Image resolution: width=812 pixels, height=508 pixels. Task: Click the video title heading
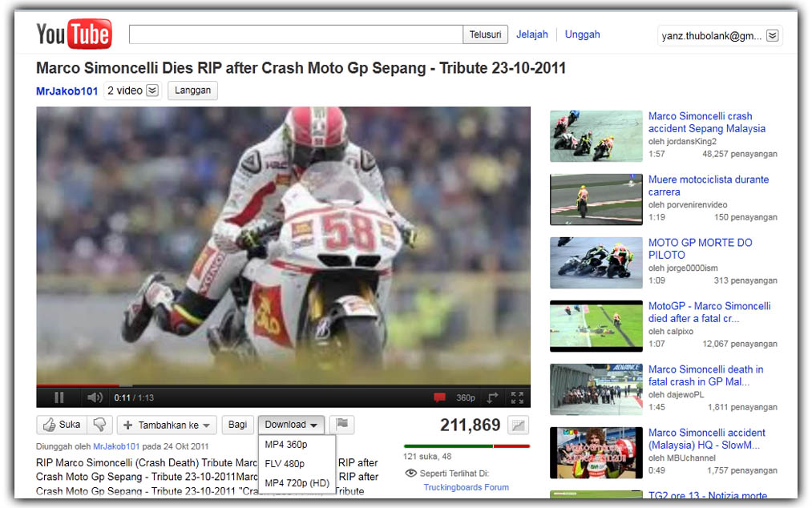(301, 68)
